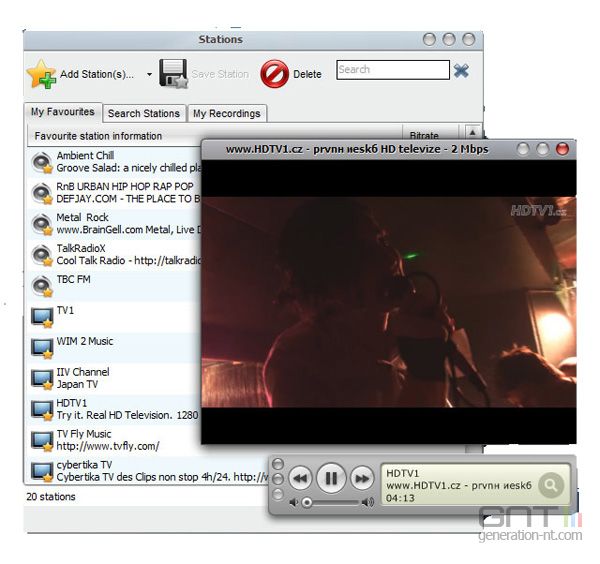Click the station list scroll-up arrow
600x564 pixels.
[473, 132]
